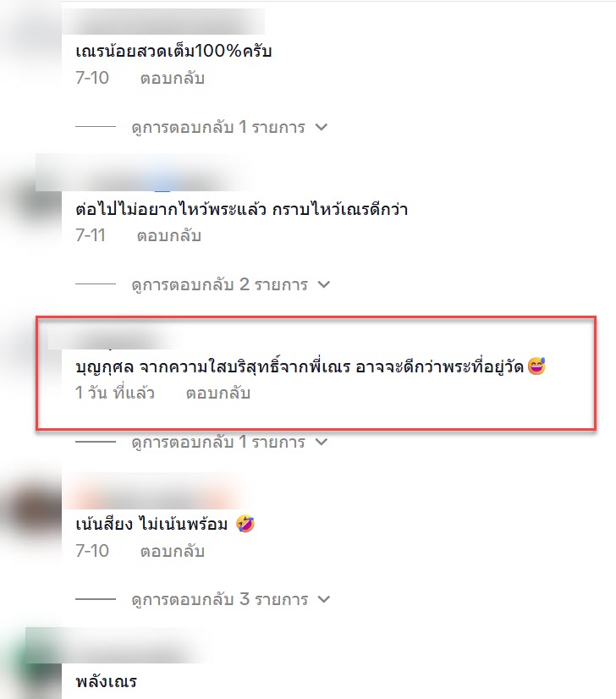This screenshot has height=699, width=616.
Task: Reply to the 'เณรน้อยสวดเต็ม100%ครับ' comment
Action: coord(172,79)
